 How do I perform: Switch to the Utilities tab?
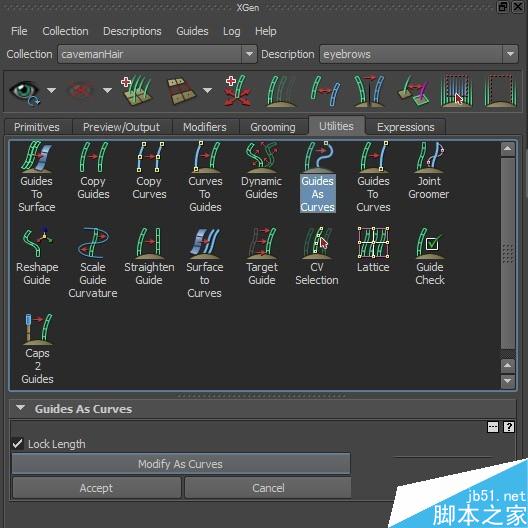coord(336,126)
